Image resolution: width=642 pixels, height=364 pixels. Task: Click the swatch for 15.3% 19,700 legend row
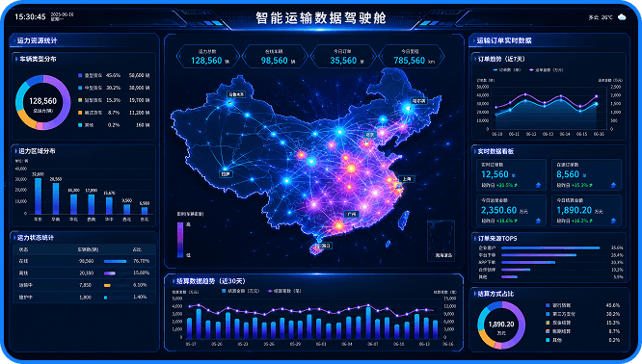80,100
